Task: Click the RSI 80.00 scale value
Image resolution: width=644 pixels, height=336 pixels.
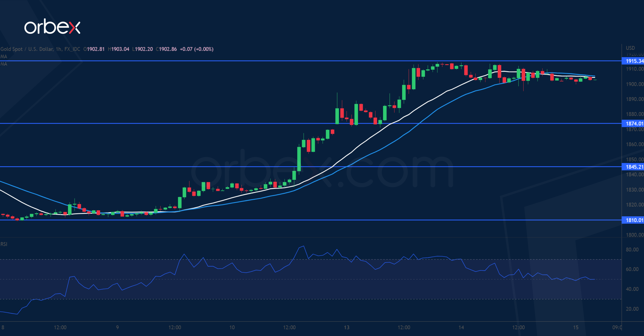Action: click(632, 250)
